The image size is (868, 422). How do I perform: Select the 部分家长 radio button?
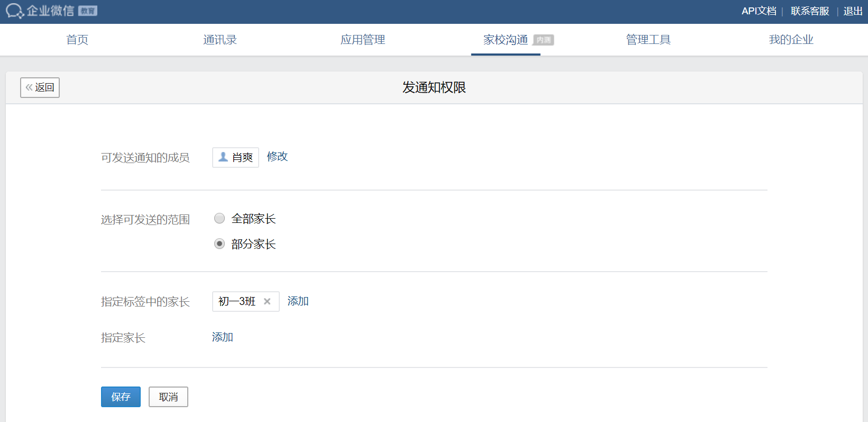220,244
